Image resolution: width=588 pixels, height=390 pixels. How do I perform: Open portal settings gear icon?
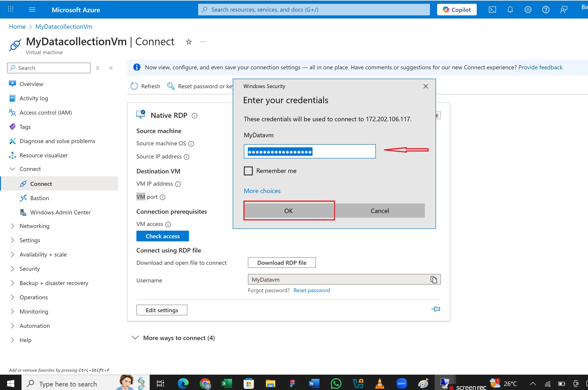[x=528, y=10]
